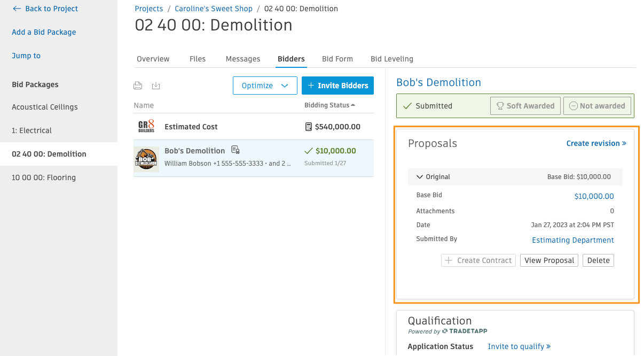
Task: Open the Create revision link
Action: (596, 143)
